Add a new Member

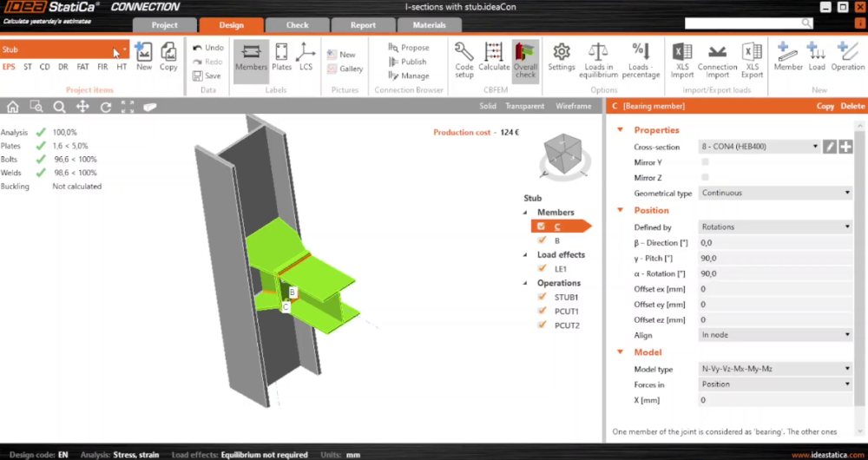tap(788, 56)
